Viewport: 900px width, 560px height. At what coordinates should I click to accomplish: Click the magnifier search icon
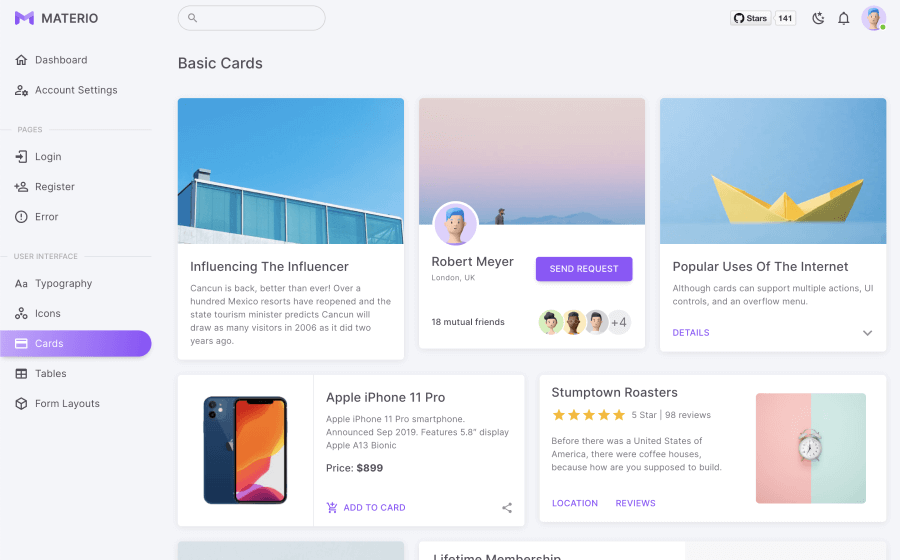(x=192, y=18)
